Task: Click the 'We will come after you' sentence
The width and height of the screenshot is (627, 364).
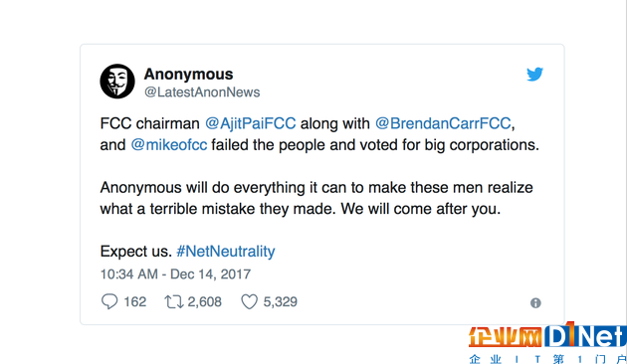Action: (x=421, y=209)
